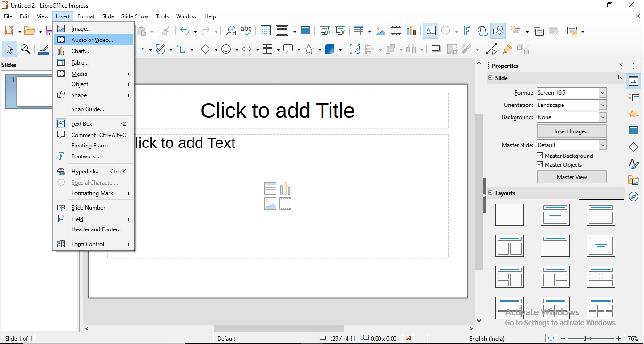644x344 pixels.
Task: Start slideshow from first slide
Action: (324, 31)
